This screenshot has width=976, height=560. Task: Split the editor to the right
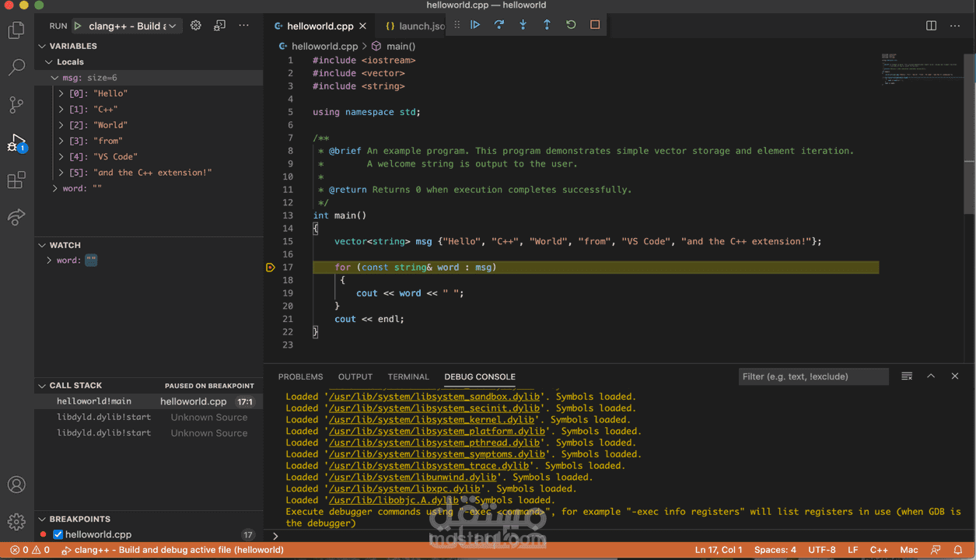click(931, 26)
